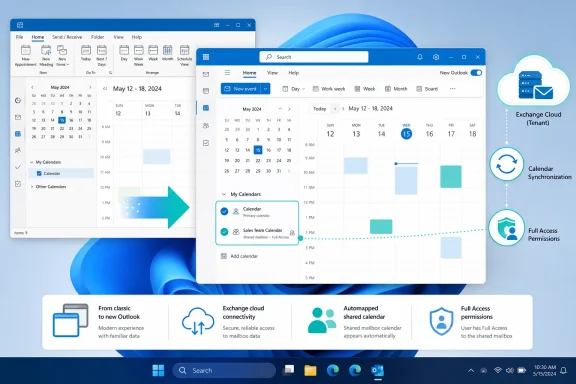Open Mail icon in new Outlook sidebar
The height and width of the screenshot is (384, 576).
click(x=206, y=74)
